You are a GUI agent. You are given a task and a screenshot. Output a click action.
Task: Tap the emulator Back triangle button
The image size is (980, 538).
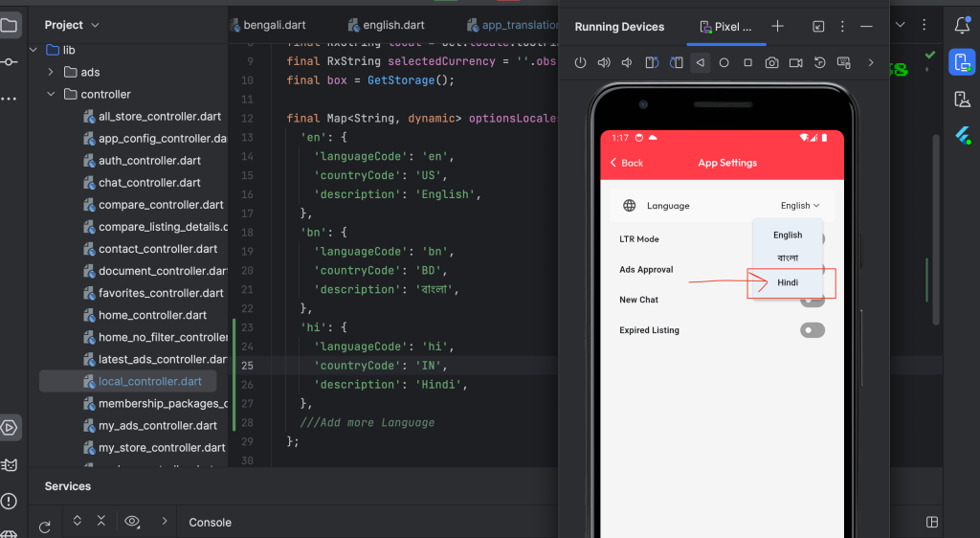701,62
